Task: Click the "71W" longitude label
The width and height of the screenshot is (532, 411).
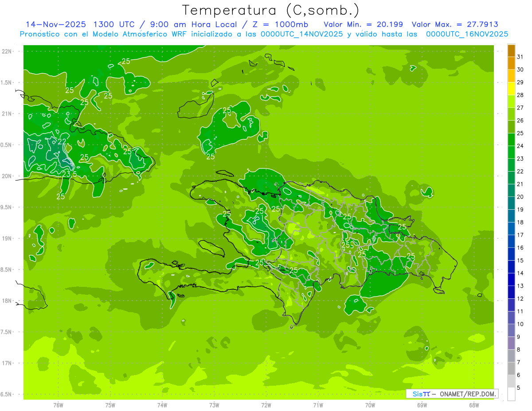Action: click(x=318, y=405)
